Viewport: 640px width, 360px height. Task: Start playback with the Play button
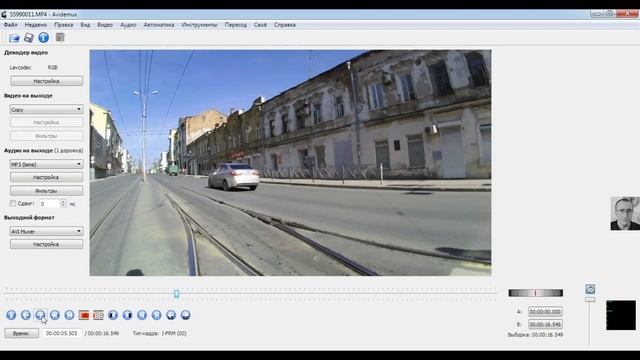pyautogui.click(x=11, y=315)
